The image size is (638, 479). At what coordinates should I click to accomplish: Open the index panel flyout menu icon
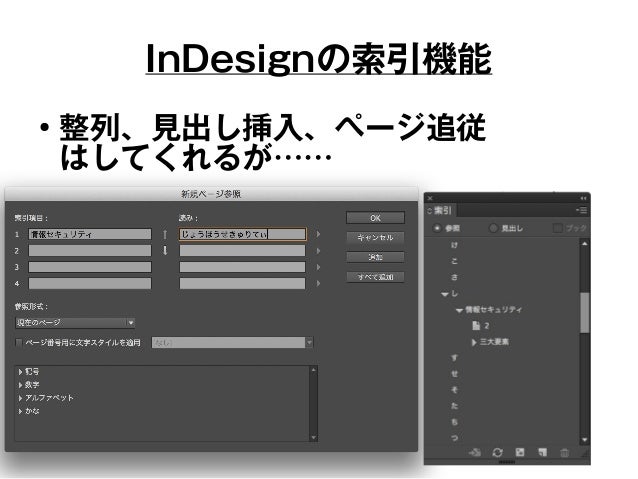(x=581, y=210)
